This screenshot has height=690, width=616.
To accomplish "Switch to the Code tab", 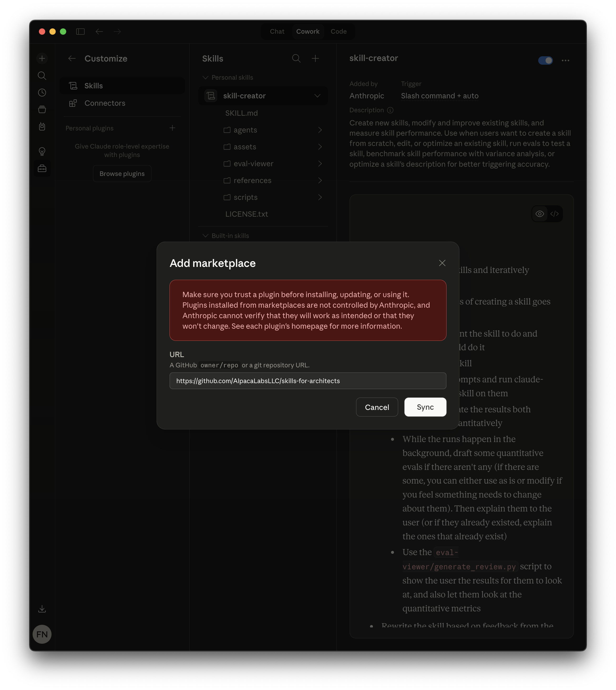I will coord(338,31).
